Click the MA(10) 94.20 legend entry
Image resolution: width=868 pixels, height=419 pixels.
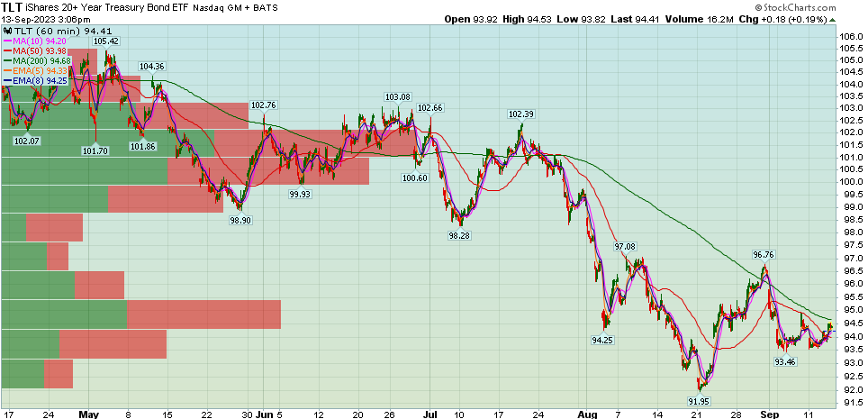coord(35,41)
